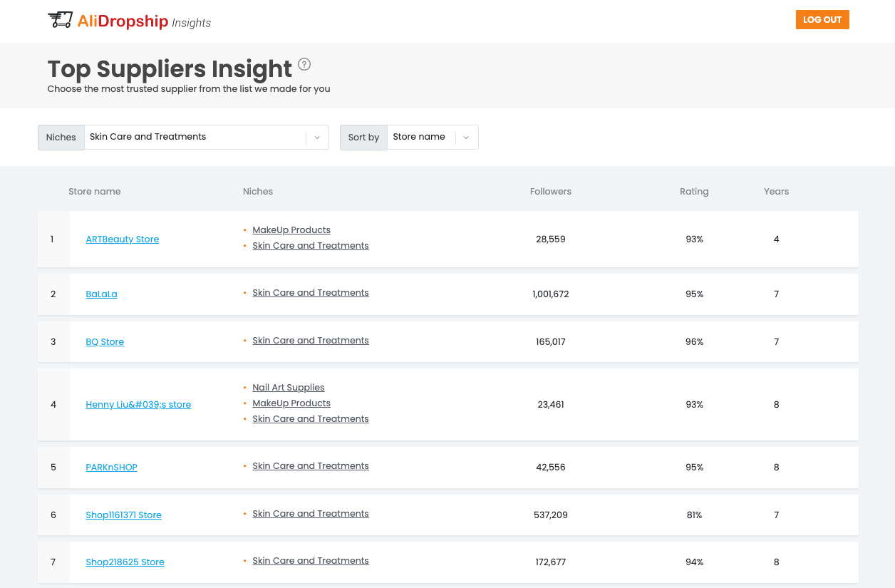The image size is (895, 588).
Task: Click MakeUp Products under Henny Liu store
Action: [291, 403]
